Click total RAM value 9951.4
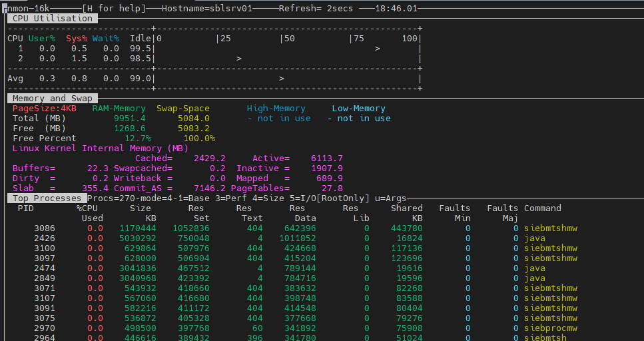 [x=130, y=119]
